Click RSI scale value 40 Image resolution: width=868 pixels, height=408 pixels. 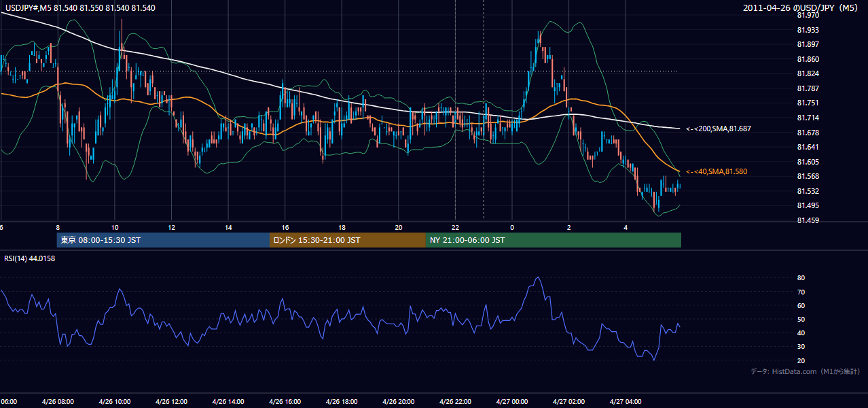[x=801, y=333]
